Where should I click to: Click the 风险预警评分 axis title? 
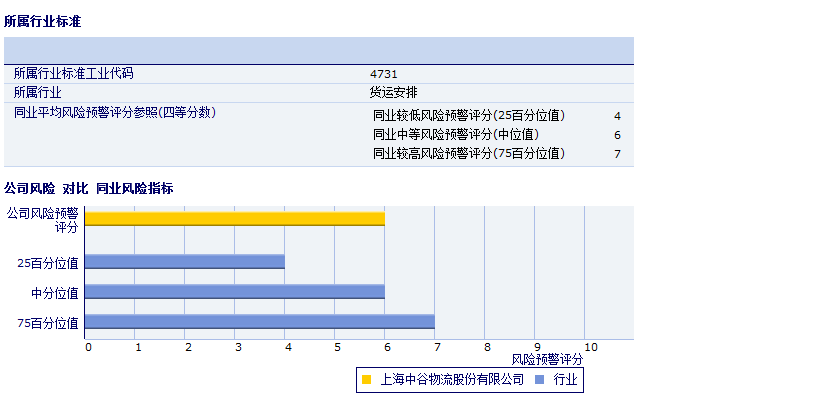(x=547, y=360)
